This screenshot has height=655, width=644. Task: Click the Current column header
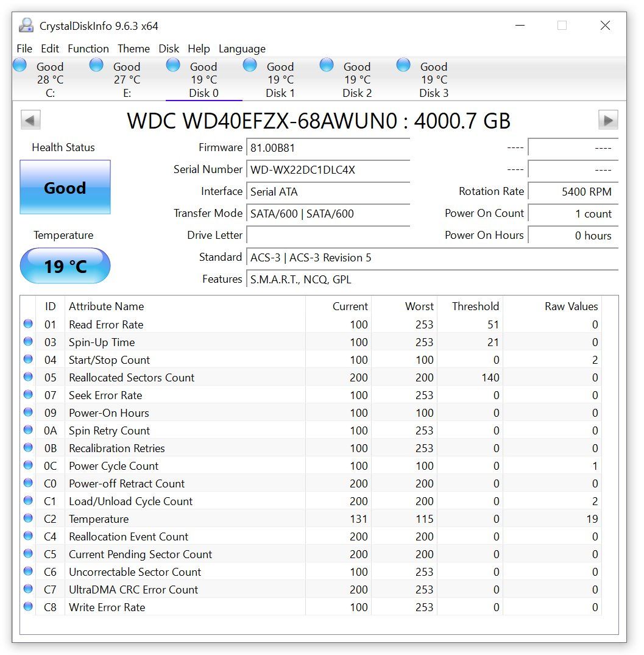(339, 306)
